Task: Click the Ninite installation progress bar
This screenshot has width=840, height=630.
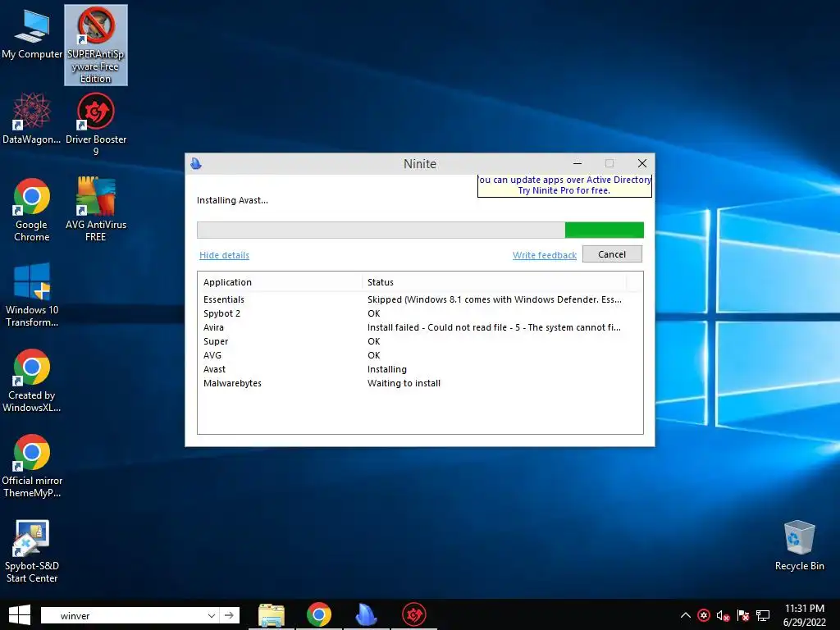Action: click(x=420, y=230)
